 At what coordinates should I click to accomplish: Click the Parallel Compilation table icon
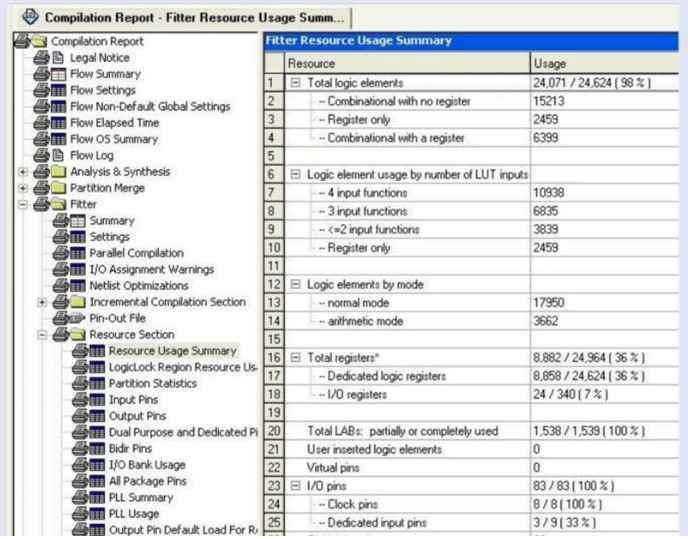(x=78, y=253)
